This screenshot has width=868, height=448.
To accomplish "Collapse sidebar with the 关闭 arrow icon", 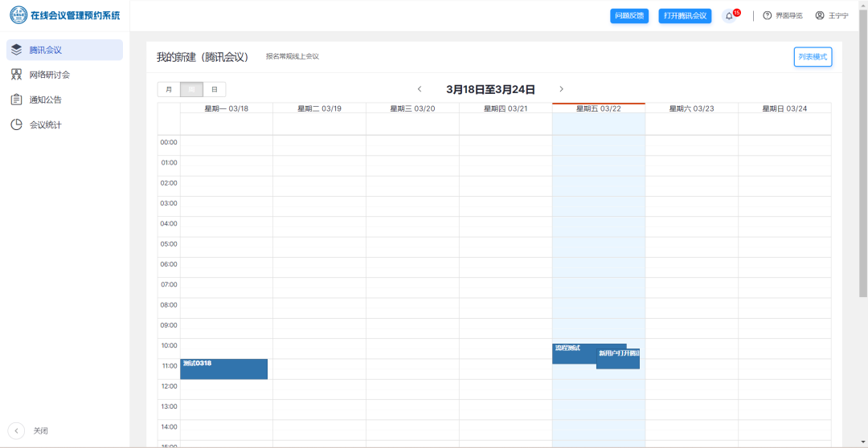I will [x=16, y=431].
